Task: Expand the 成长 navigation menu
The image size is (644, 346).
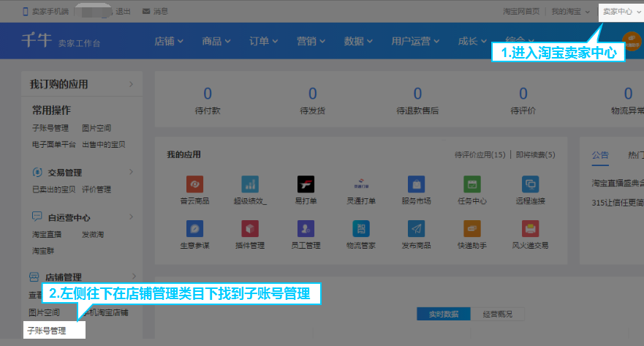Action: click(472, 41)
